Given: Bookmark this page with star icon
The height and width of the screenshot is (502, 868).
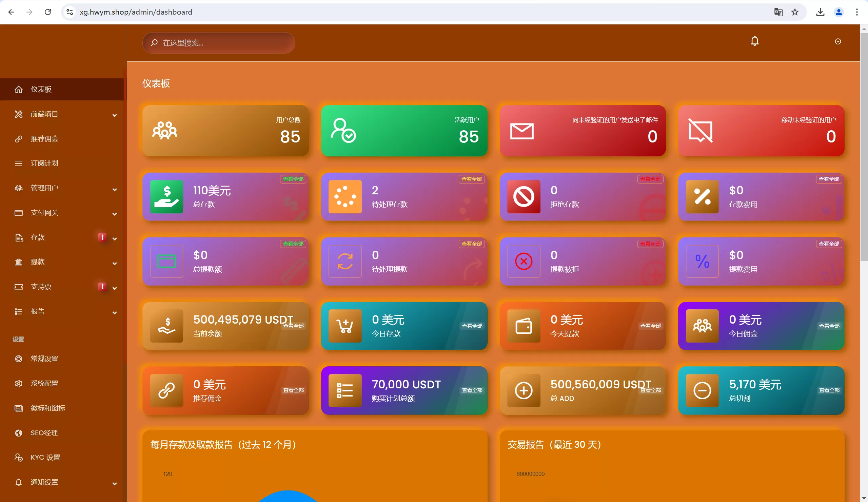Looking at the screenshot, I should coord(795,12).
